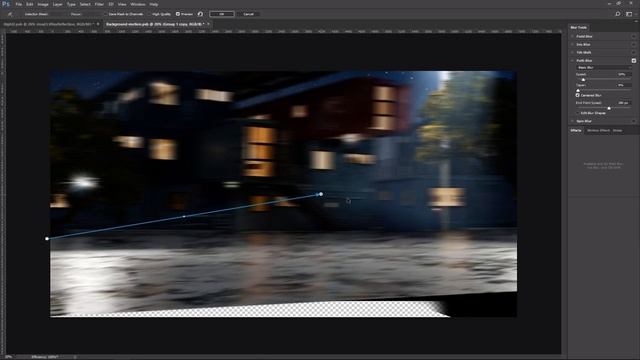Open the Type menu
This screenshot has width=640, height=360.
point(71,4)
